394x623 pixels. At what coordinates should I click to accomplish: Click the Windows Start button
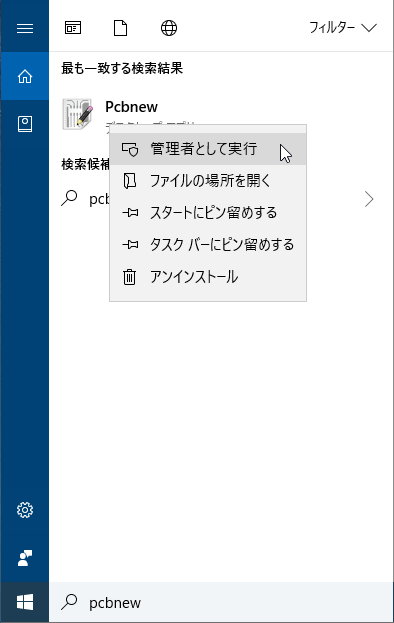tap(25, 602)
